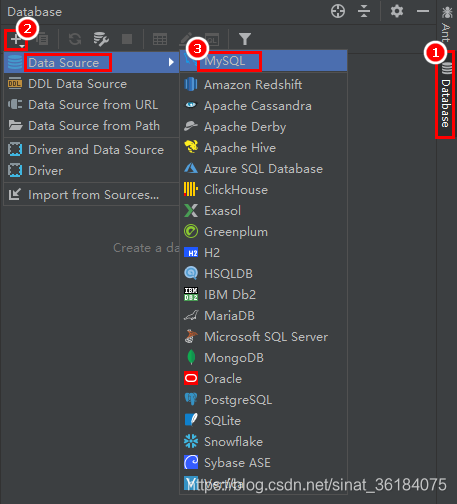The height and width of the screenshot is (504, 457).
Task: Select IBM Db2 data source
Action: click(263, 295)
